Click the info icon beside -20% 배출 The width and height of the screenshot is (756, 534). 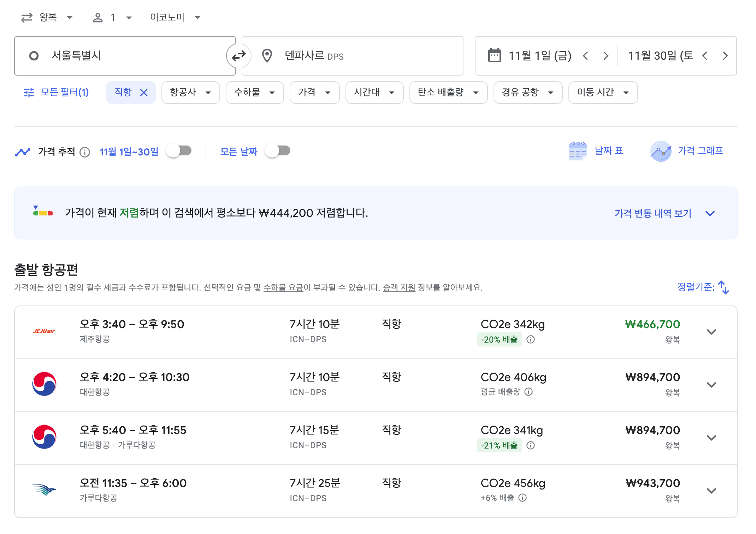(531, 339)
